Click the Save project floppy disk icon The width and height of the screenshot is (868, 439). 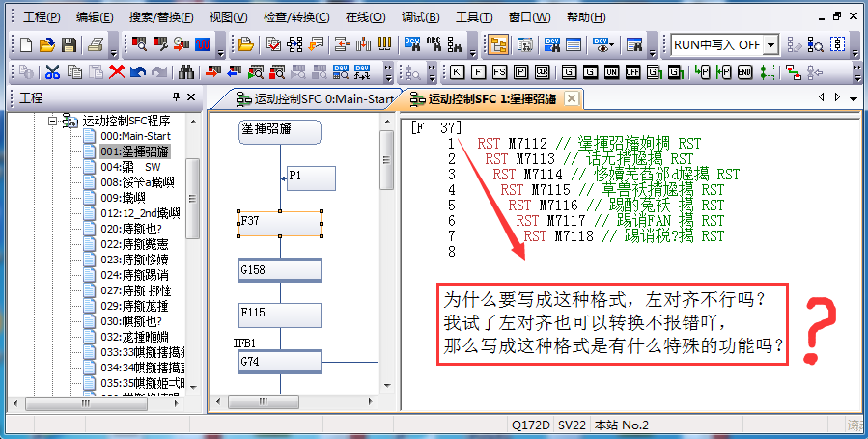pos(69,44)
